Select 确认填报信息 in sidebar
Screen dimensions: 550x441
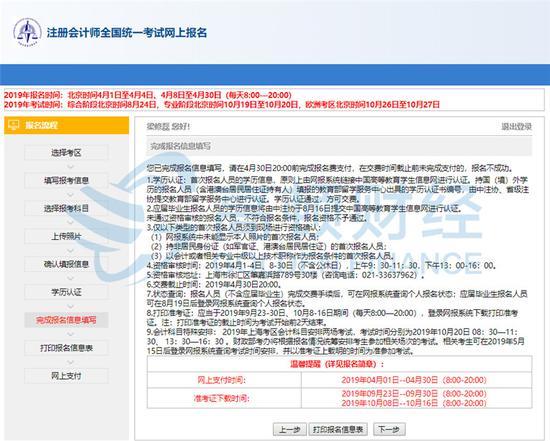[66, 264]
